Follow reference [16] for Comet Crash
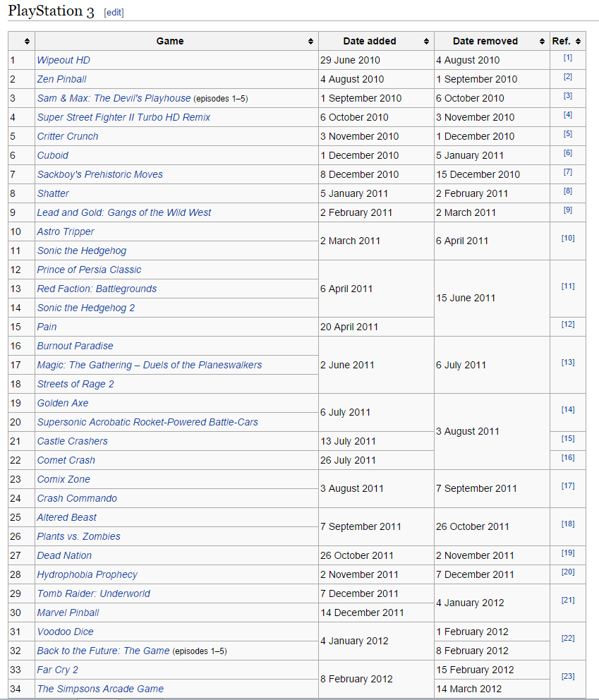The width and height of the screenshot is (599, 700). [568, 457]
